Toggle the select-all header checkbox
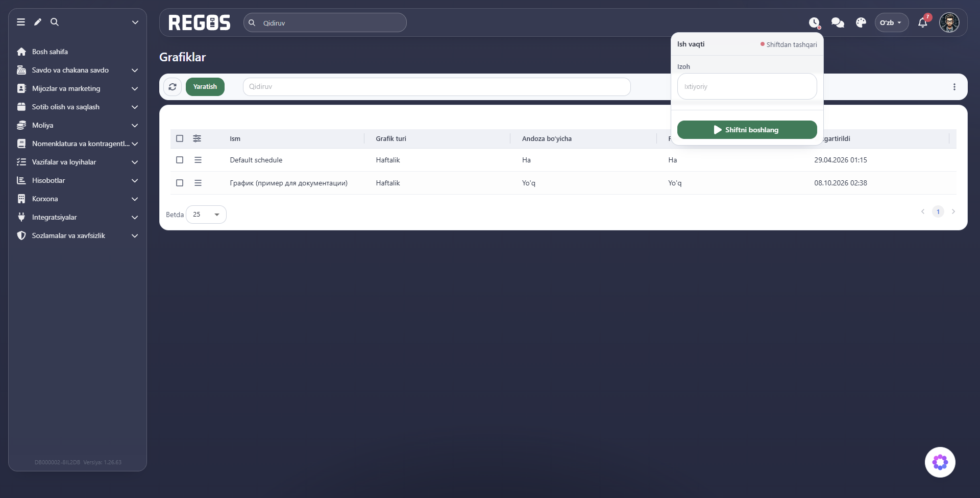 pos(180,138)
